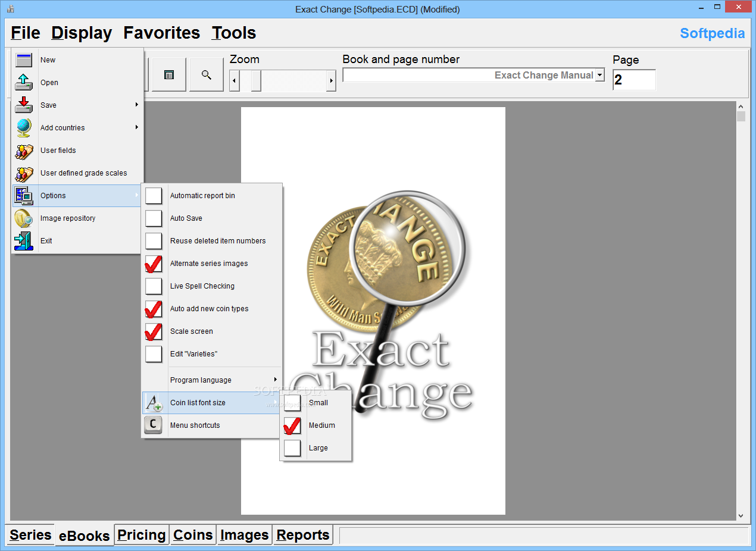Toggle Reuse deleted item numbers checkbox

154,241
